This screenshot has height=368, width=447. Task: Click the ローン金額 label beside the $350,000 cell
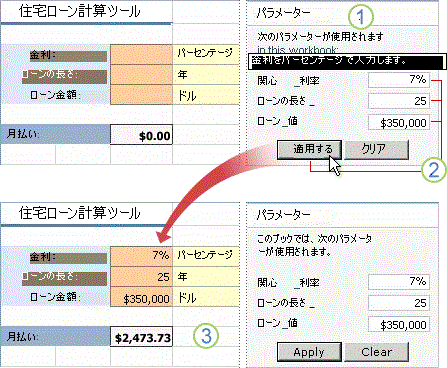pos(55,297)
